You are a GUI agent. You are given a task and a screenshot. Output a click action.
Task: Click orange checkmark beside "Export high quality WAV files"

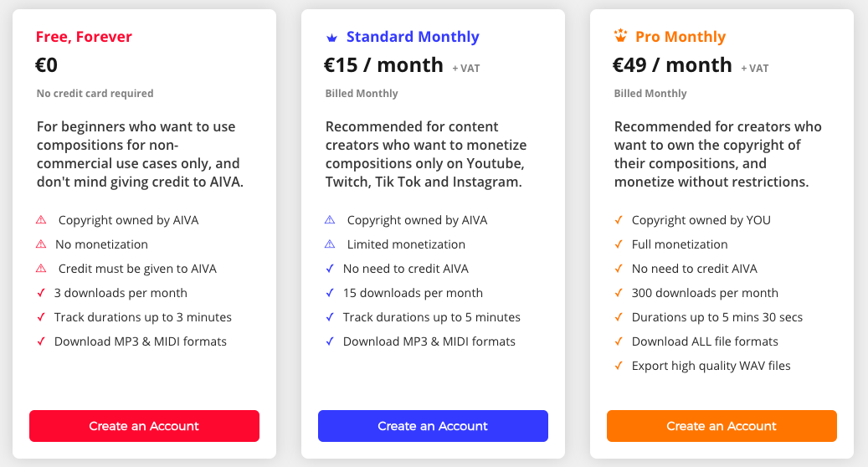click(x=619, y=366)
